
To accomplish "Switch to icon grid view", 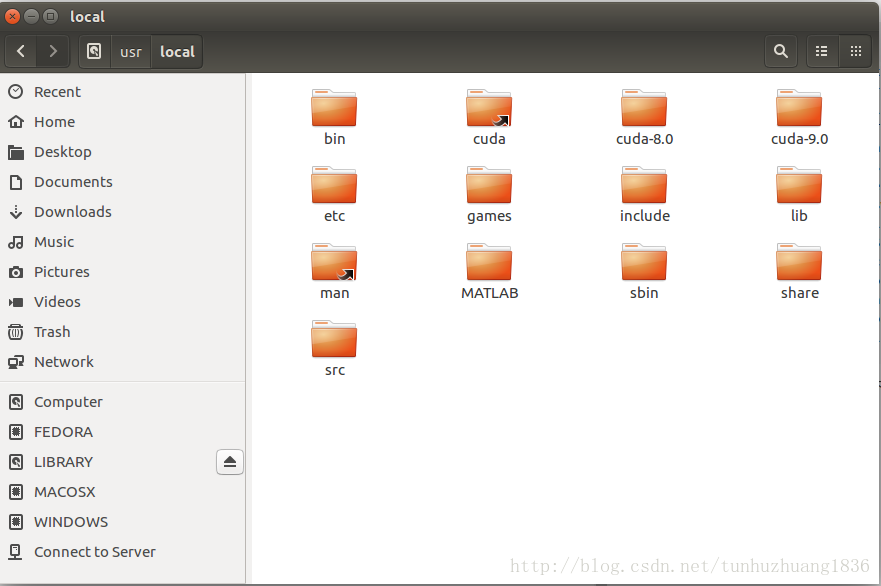I will [856, 52].
